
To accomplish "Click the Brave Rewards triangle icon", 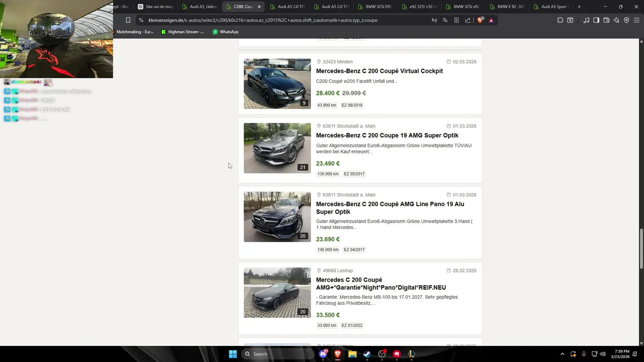I will point(491,20).
